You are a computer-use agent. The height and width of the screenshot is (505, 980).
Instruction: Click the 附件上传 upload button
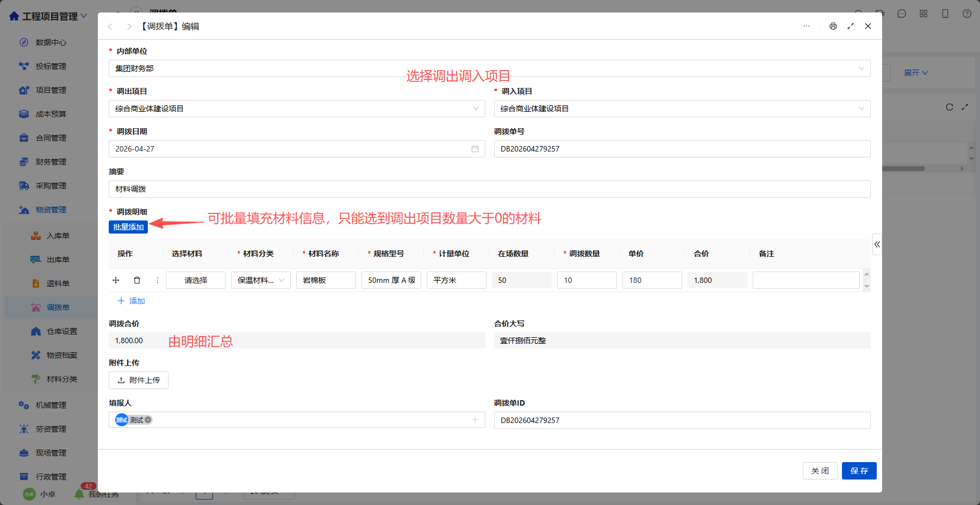pyautogui.click(x=139, y=380)
